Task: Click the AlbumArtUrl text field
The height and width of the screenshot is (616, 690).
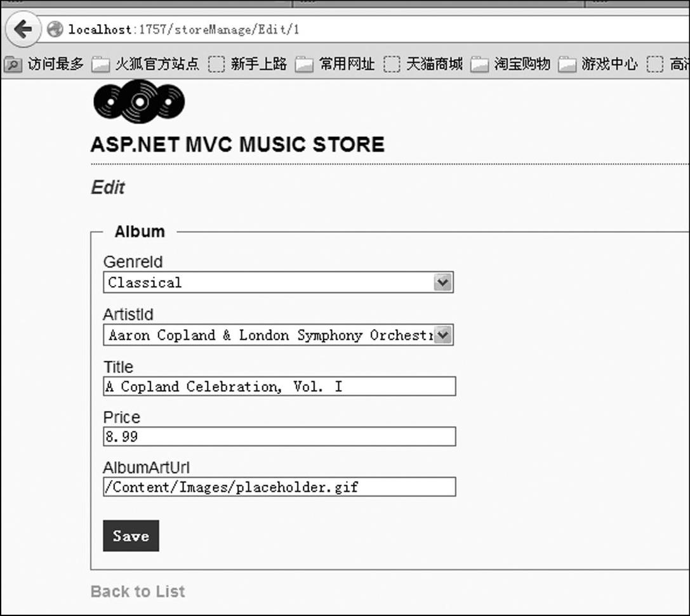Action: [279, 487]
